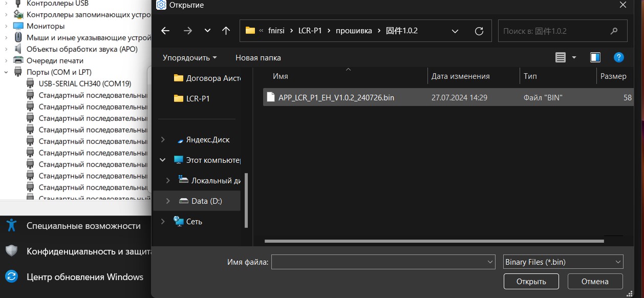Open Договора folder in navigation pane
The image size is (644, 298).
(207, 78)
